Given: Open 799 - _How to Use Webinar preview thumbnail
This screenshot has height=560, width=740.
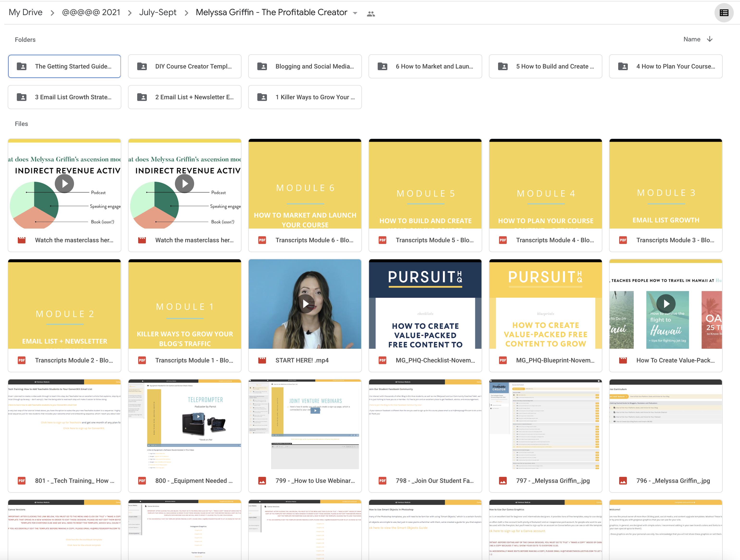Looking at the screenshot, I should pyautogui.click(x=305, y=424).
